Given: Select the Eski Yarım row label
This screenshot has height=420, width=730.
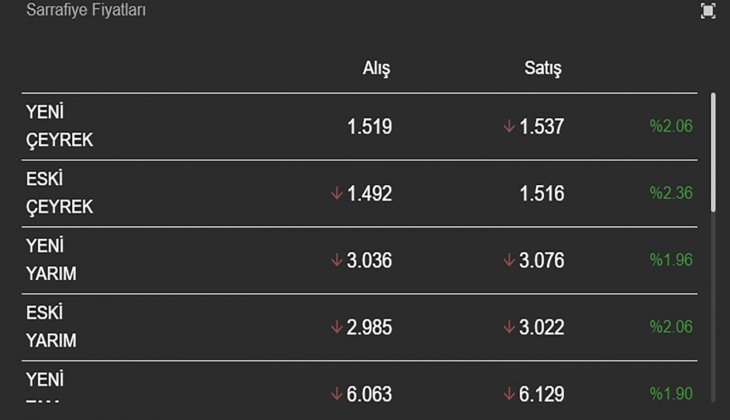Looking at the screenshot, I should click(51, 327).
